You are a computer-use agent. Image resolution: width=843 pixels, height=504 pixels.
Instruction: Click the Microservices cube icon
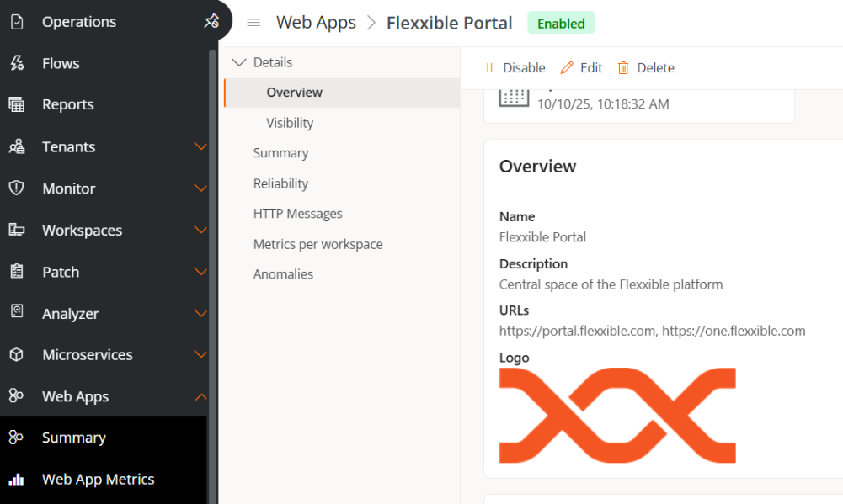tap(17, 354)
